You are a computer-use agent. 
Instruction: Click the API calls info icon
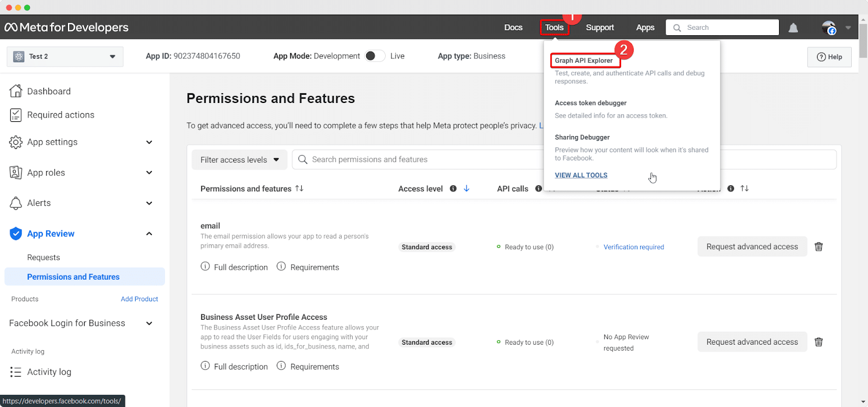(x=538, y=189)
